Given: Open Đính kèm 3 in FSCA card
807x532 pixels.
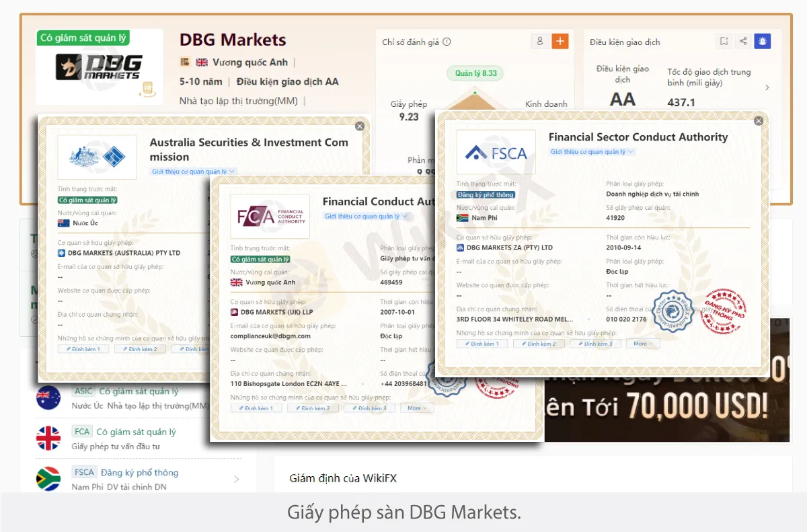Looking at the screenshot, I should (x=595, y=344).
